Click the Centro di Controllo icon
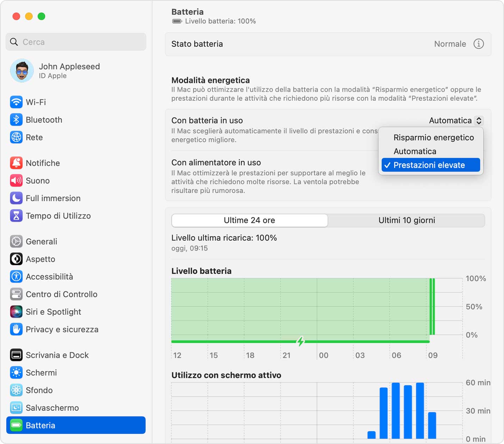504x444 pixels. click(16, 294)
